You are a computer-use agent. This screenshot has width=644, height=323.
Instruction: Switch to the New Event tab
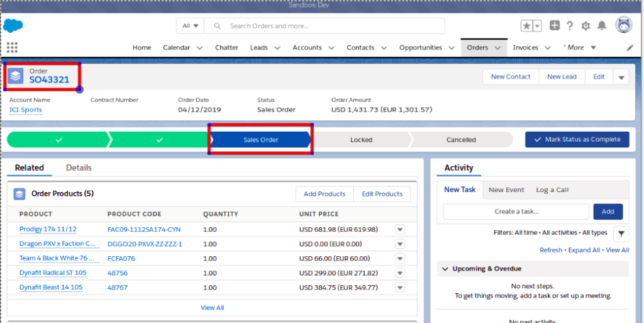506,190
